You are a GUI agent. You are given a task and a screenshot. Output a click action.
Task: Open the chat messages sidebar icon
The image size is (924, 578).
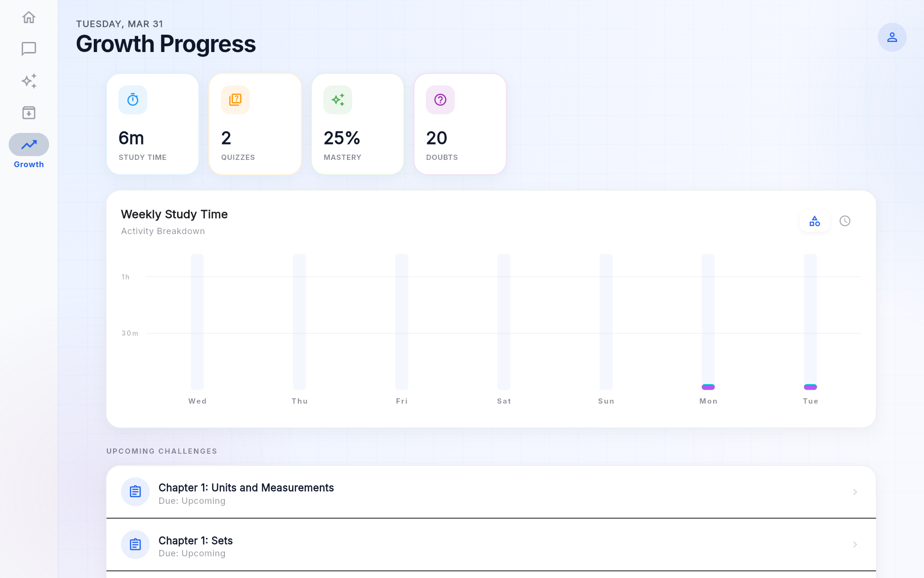click(x=29, y=48)
